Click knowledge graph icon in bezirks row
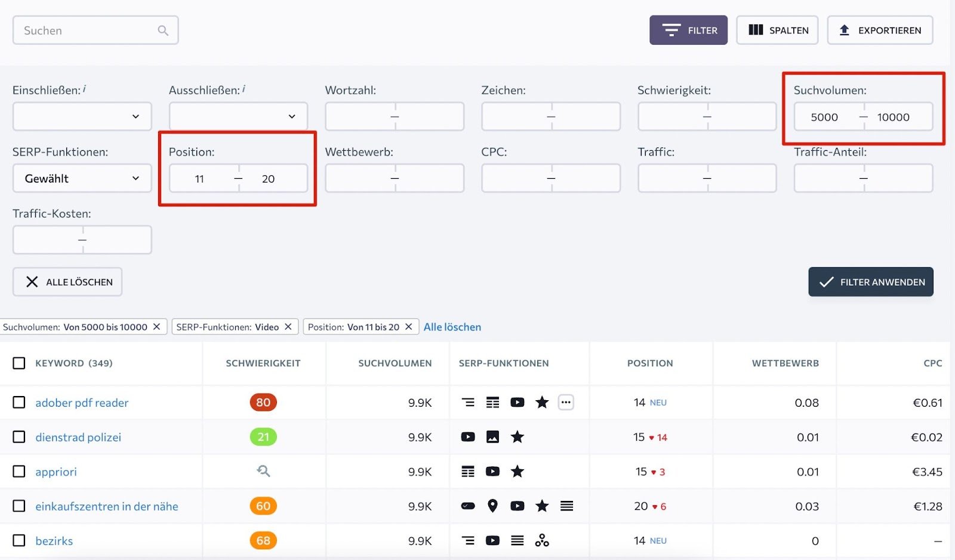The height and width of the screenshot is (560, 955). tap(542, 540)
